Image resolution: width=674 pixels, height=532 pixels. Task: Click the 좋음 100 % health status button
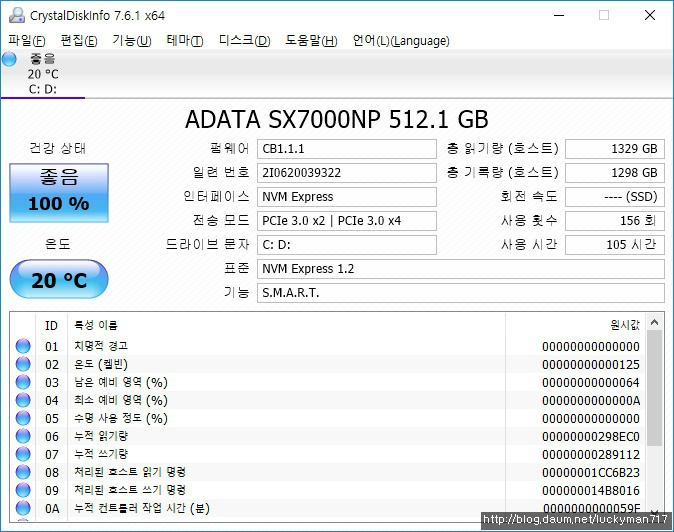pyautogui.click(x=59, y=193)
